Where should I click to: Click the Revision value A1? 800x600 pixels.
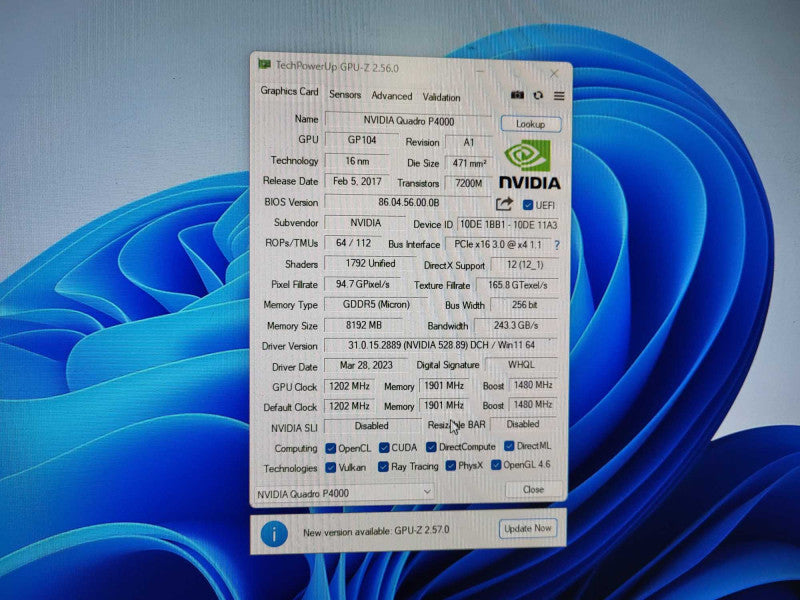click(x=468, y=142)
